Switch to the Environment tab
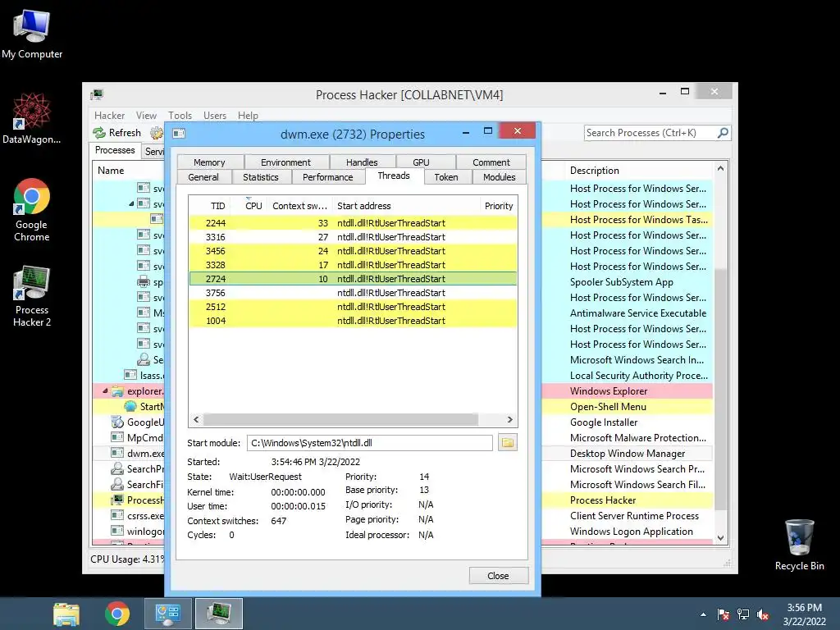 point(285,162)
